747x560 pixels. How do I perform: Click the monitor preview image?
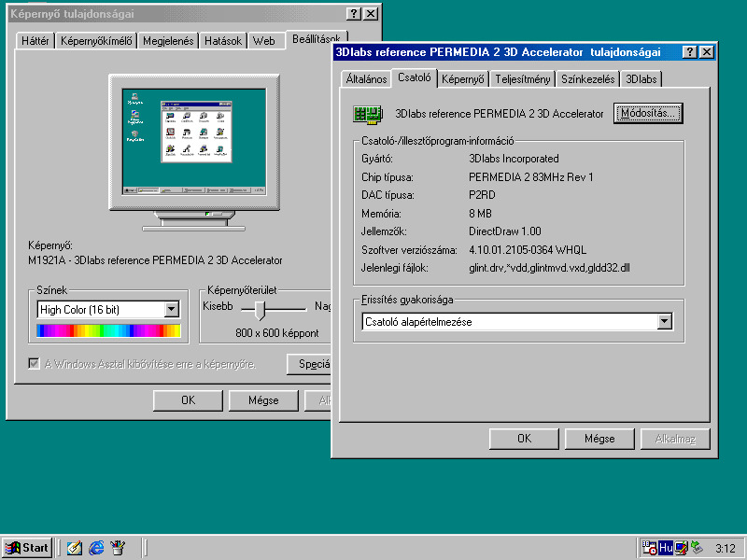click(194, 152)
